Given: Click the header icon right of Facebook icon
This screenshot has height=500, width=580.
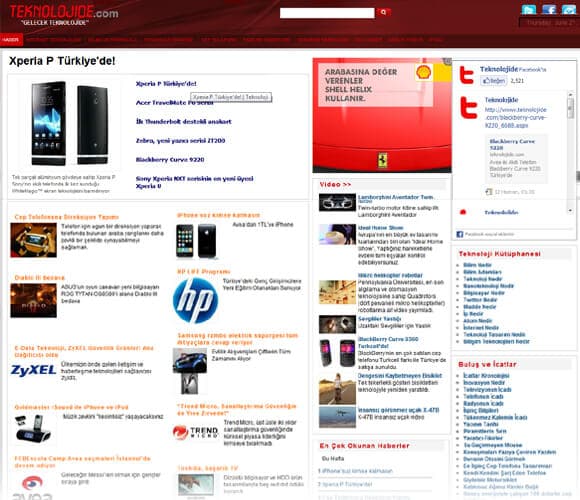Looking at the screenshot, I should [569, 10].
